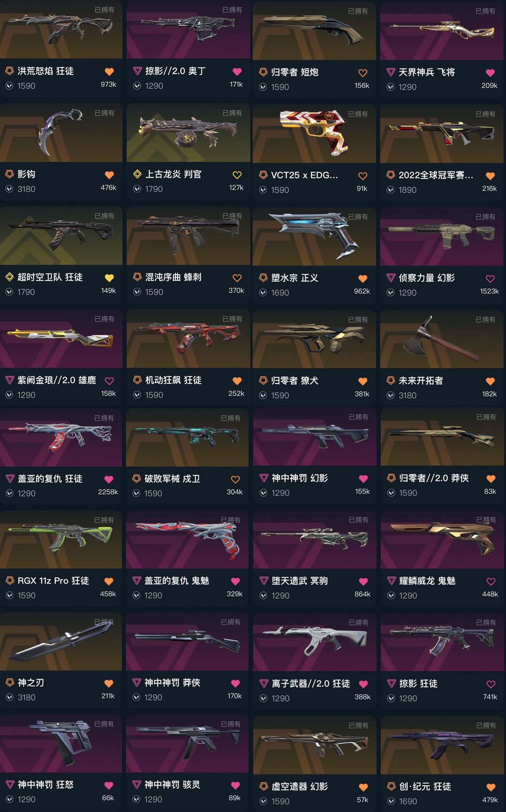
Task: Click the tier icon beside 超时空队 狂徒
Action: [x=9, y=277]
